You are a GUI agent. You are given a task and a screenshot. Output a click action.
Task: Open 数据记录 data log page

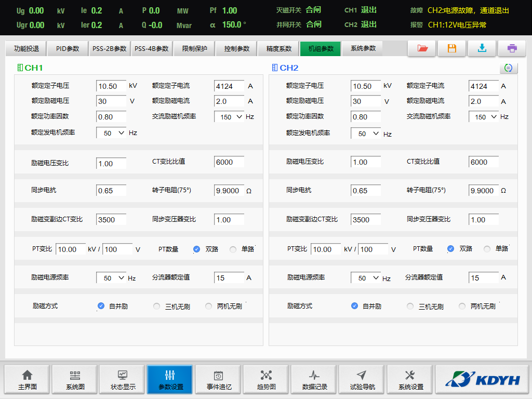pos(314,380)
